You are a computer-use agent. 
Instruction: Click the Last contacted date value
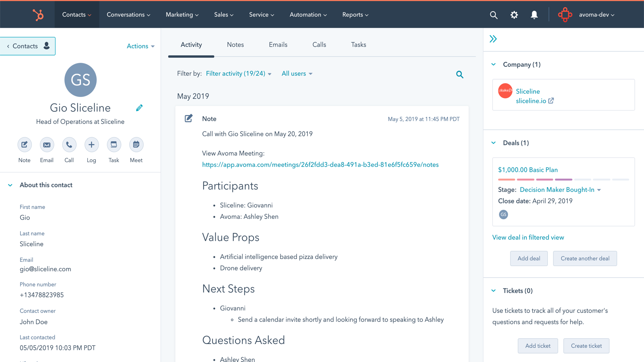pyautogui.click(x=58, y=348)
